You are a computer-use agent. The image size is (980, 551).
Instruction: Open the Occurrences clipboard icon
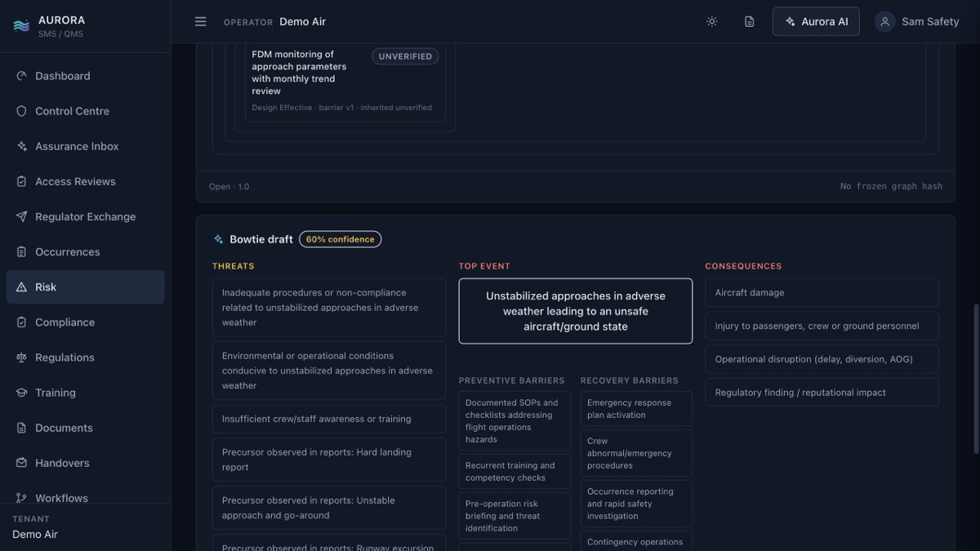(x=22, y=251)
